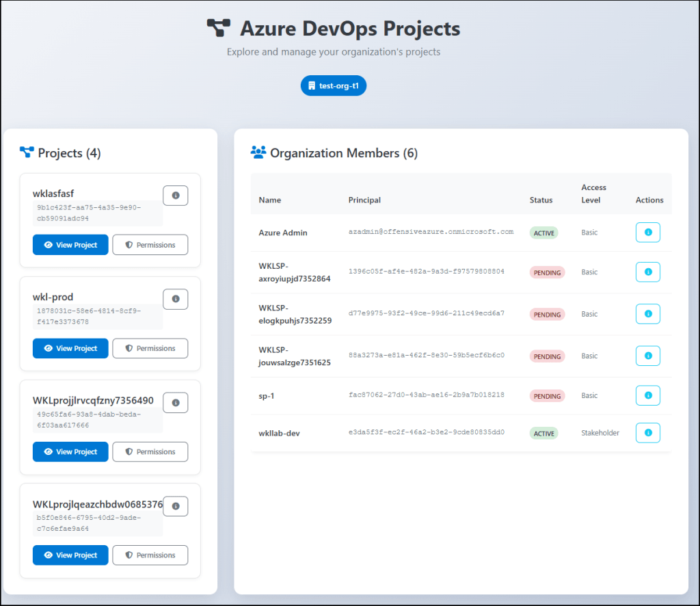This screenshot has height=606, width=700.
Task: Click the Projects panel heading icon
Action: (27, 153)
